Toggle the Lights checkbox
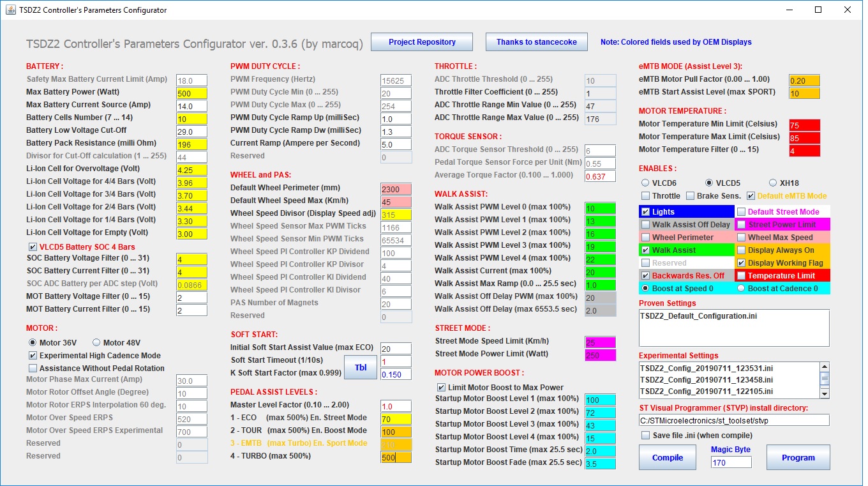868x486 pixels. click(646, 211)
